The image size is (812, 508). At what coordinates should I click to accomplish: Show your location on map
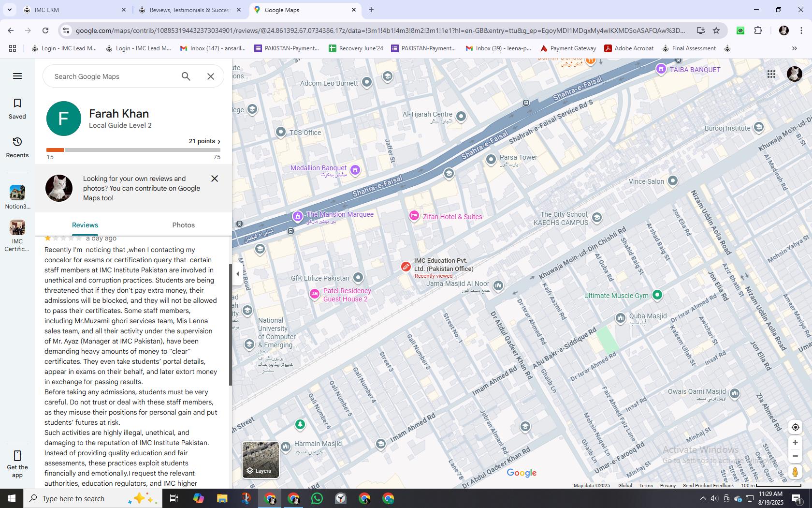(x=795, y=427)
